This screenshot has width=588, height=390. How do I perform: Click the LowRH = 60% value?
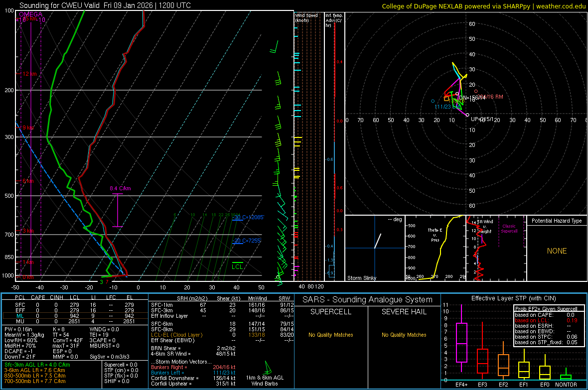21,340
